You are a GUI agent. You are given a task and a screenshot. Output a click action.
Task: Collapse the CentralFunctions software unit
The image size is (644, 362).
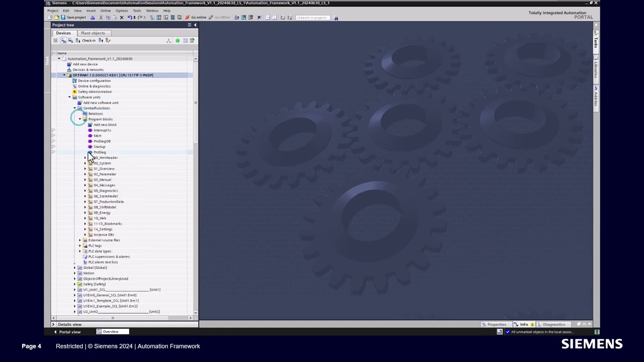pos(74,108)
